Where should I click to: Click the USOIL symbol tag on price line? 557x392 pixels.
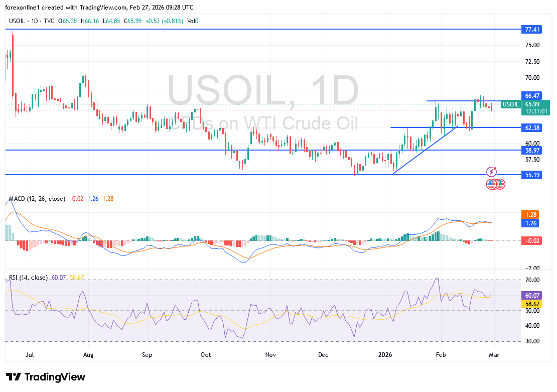click(511, 104)
